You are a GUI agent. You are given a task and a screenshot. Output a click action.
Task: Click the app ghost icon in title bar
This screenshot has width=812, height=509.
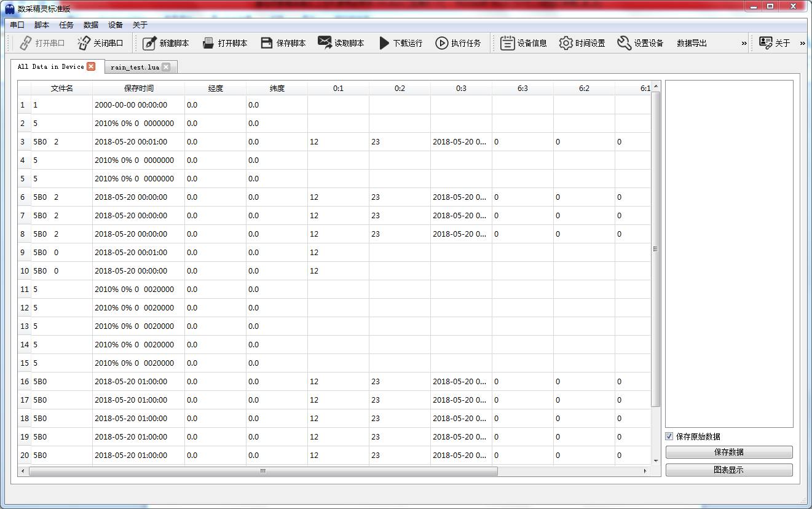[x=10, y=9]
